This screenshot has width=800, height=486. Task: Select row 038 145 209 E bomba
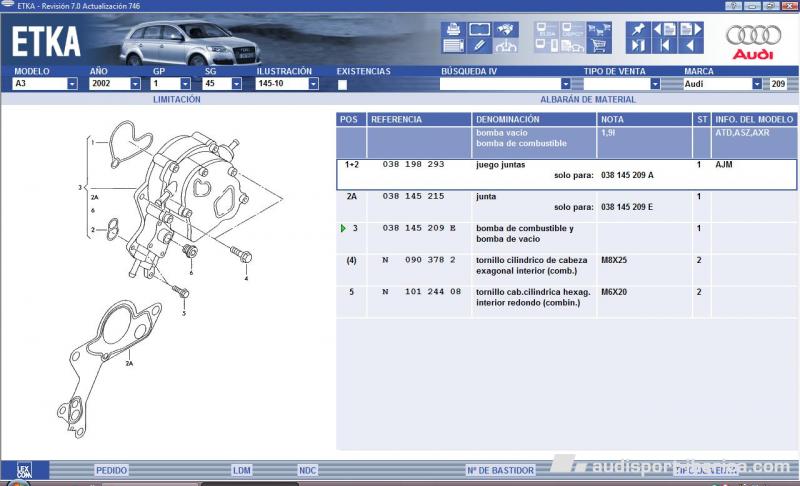click(566, 238)
